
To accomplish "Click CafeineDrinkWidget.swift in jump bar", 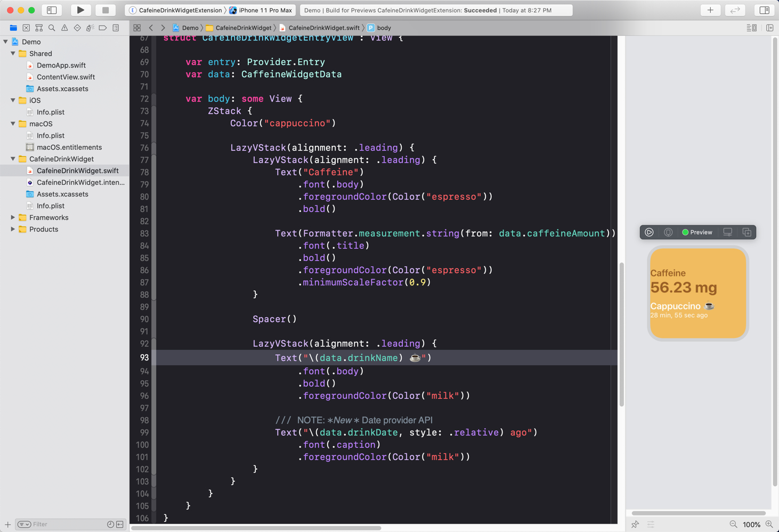I will pyautogui.click(x=319, y=28).
